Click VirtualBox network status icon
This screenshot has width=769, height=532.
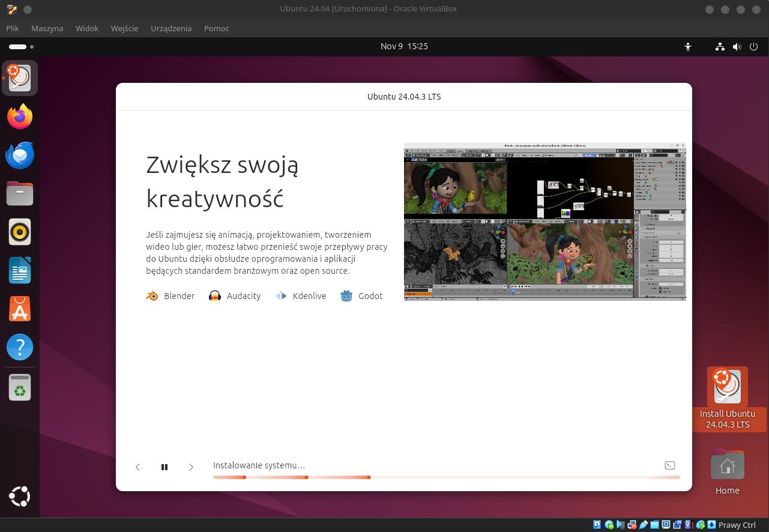click(x=632, y=525)
